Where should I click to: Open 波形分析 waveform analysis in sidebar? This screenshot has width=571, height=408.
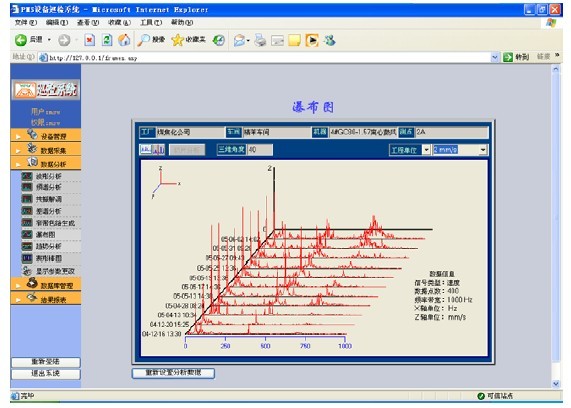coord(48,176)
